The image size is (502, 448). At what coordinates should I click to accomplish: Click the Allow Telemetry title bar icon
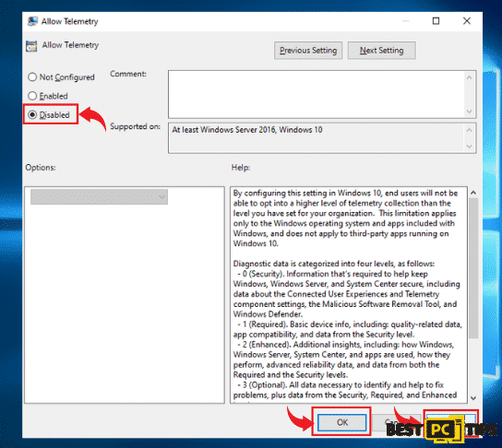[x=32, y=21]
